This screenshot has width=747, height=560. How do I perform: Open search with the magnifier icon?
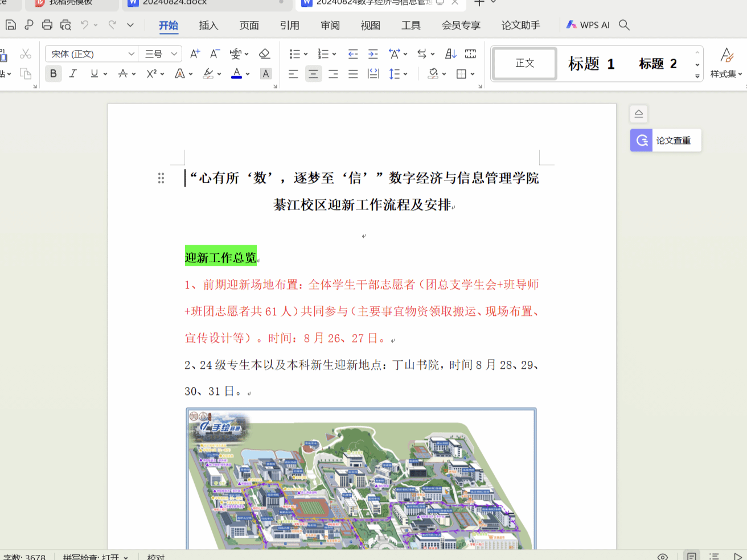coord(624,25)
